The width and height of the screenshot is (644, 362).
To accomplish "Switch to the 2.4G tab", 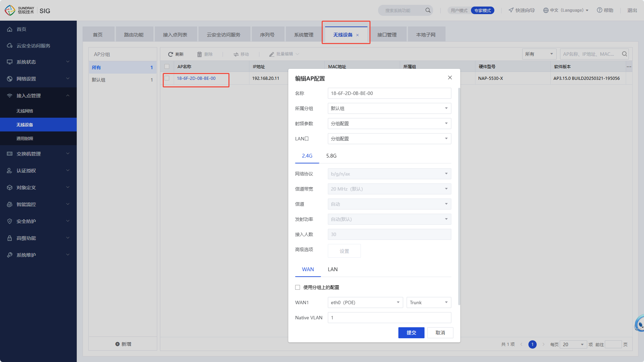I will pos(307,156).
